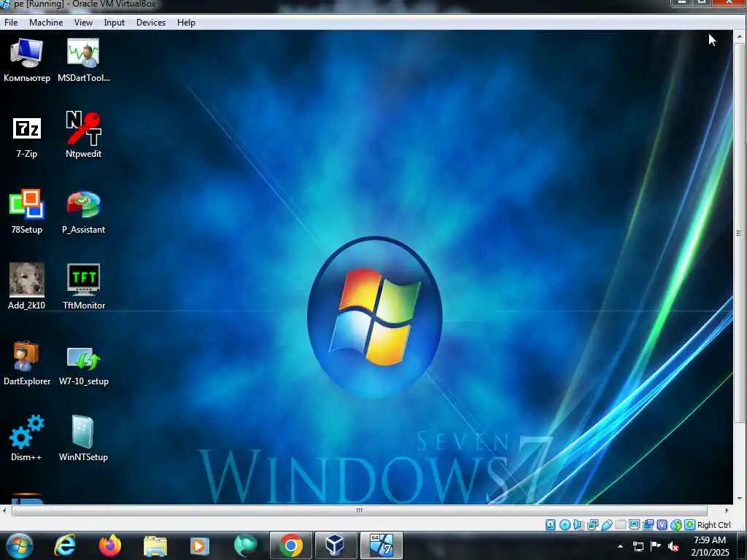
Task: Select the DartExplorer desktop shortcut
Action: click(x=27, y=363)
